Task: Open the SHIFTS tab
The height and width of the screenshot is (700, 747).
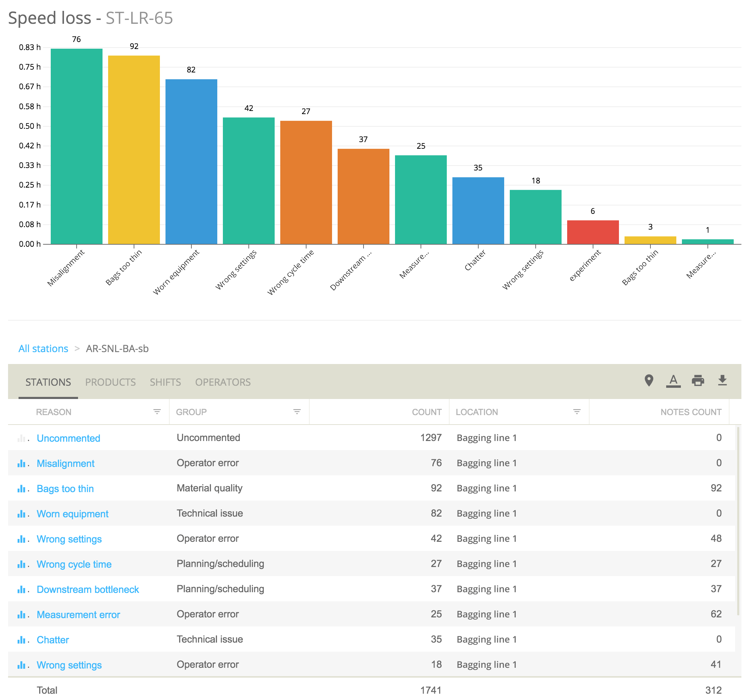Action: click(x=165, y=382)
